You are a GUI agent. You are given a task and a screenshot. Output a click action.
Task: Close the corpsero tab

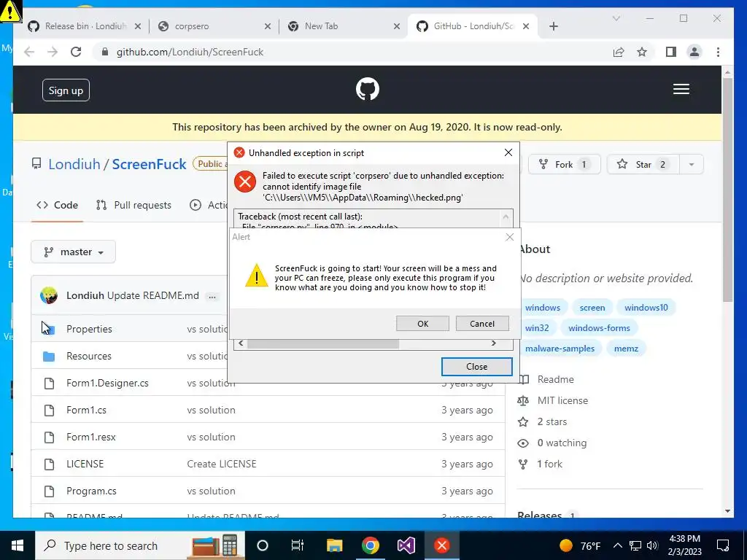point(268,26)
